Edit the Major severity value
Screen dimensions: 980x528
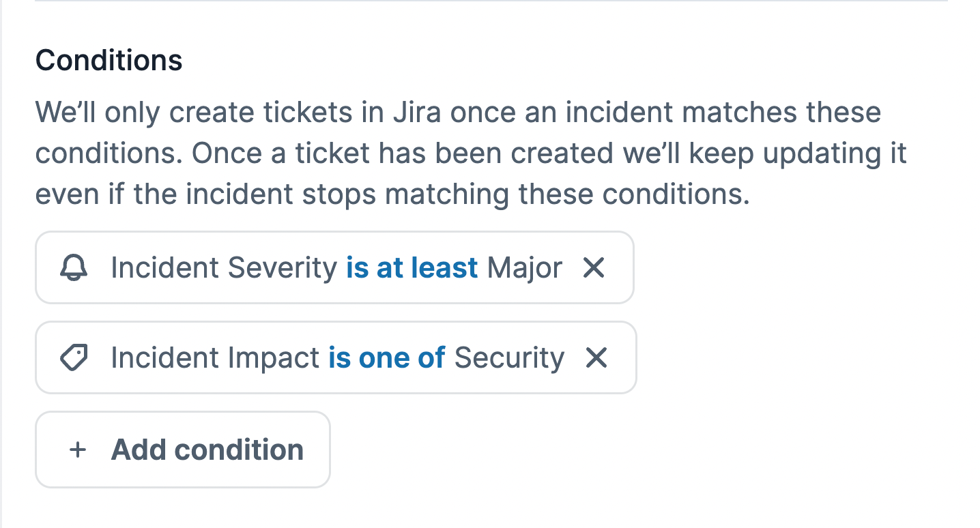click(x=525, y=268)
